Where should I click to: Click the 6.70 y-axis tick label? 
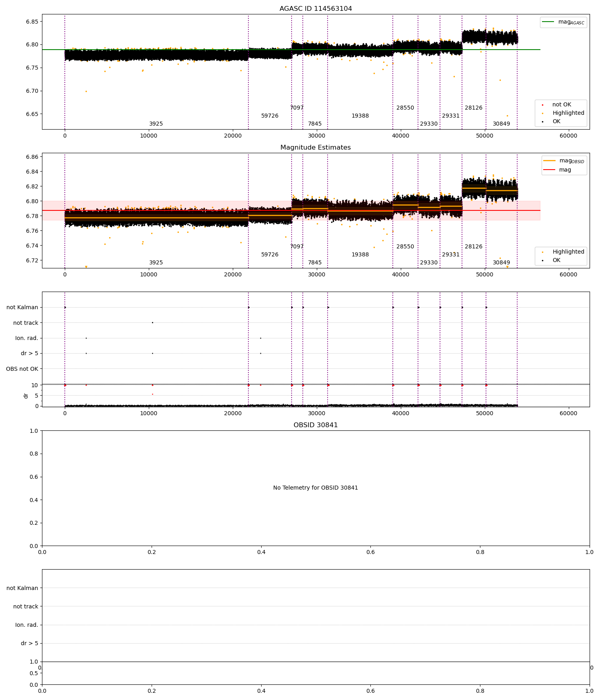[x=32, y=91]
